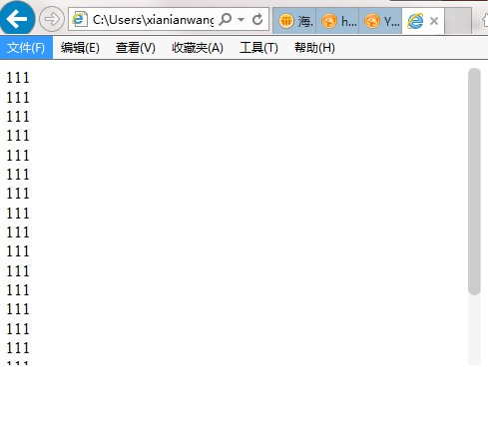Click the greyed Forward arrow button

pos(52,19)
